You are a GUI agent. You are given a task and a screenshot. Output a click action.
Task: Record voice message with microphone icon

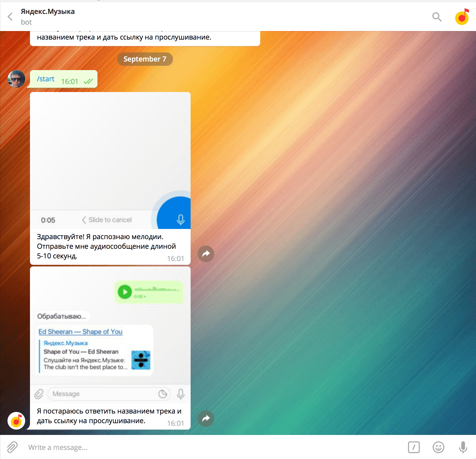pyautogui.click(x=463, y=447)
